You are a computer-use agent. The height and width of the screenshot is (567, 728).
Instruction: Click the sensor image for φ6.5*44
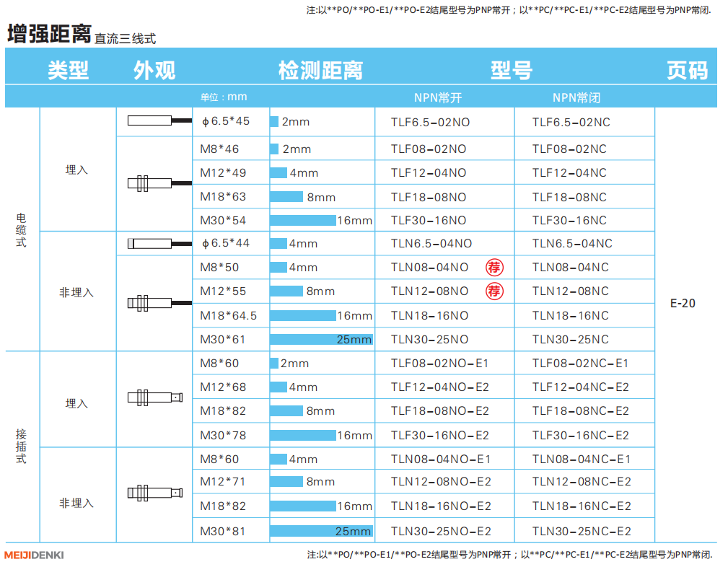(x=154, y=244)
